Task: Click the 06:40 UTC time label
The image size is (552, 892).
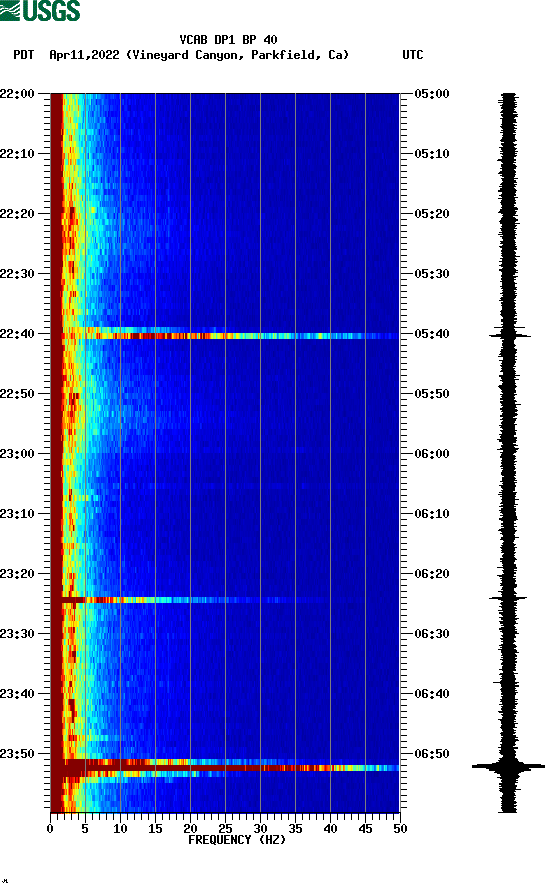Action: point(432,694)
